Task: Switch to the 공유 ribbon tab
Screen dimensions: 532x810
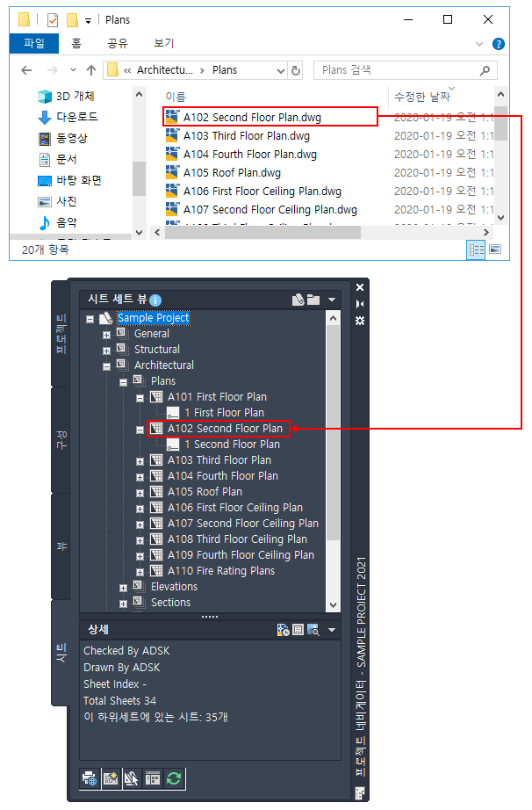Action: point(117,43)
